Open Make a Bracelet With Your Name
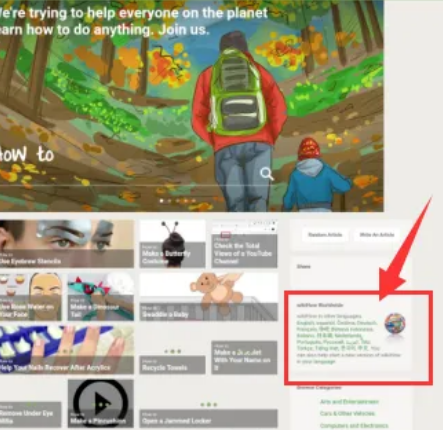This screenshot has height=430, width=443. (x=244, y=357)
